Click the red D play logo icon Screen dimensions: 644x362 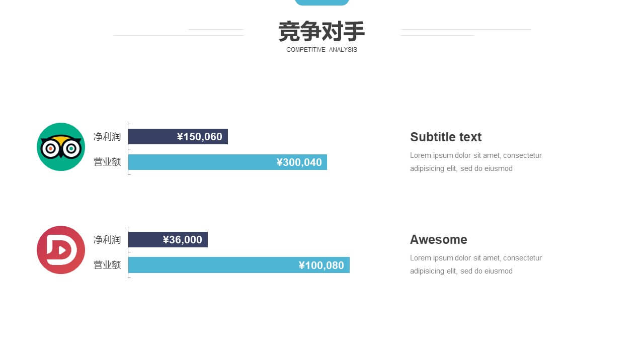(x=61, y=250)
